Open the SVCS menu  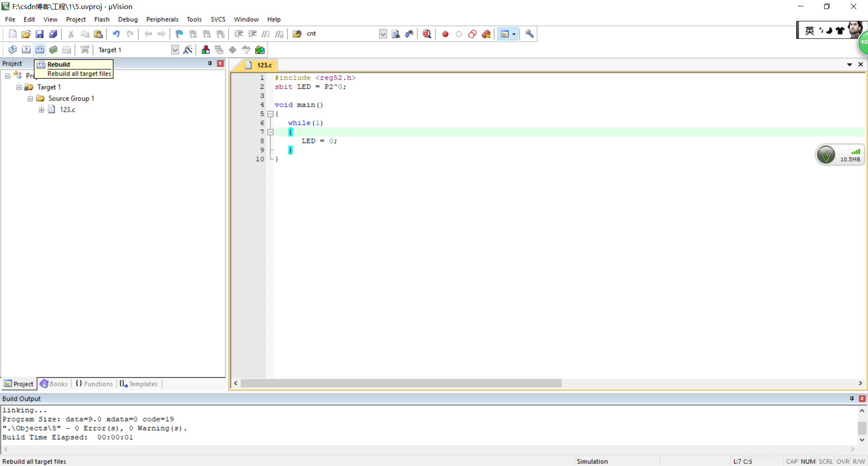click(218, 19)
